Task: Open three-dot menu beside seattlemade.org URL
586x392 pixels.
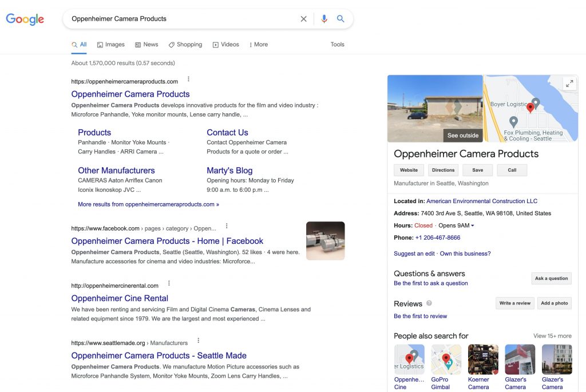Action: [199, 340]
